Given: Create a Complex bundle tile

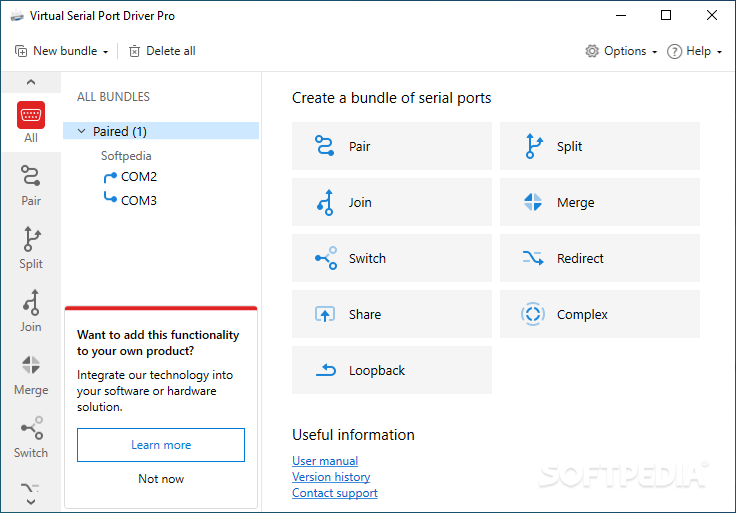Looking at the screenshot, I should pyautogui.click(x=600, y=314).
